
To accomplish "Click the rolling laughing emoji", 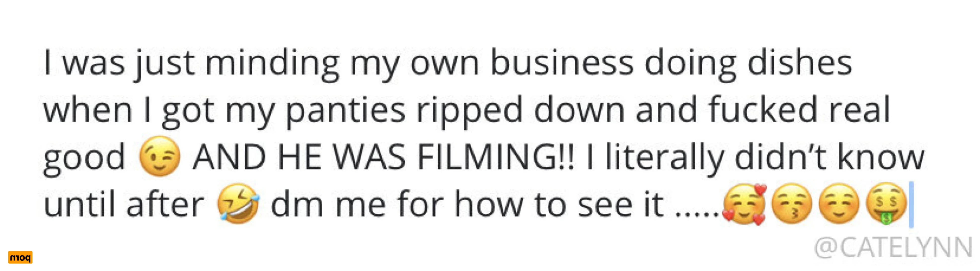I will click(239, 204).
